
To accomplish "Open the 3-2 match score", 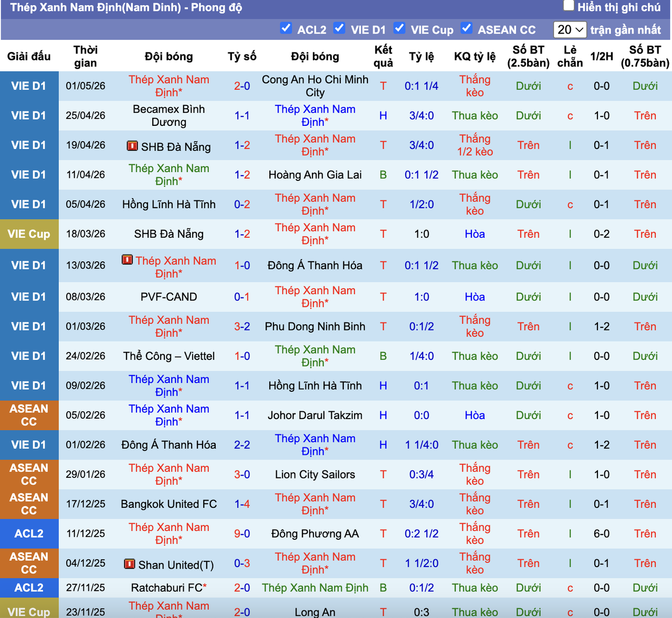I will [x=242, y=326].
